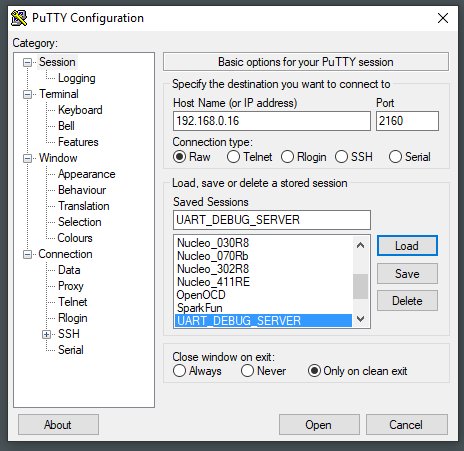
Task: Open the Telnet category in the tree
Action: pyautogui.click(x=73, y=302)
